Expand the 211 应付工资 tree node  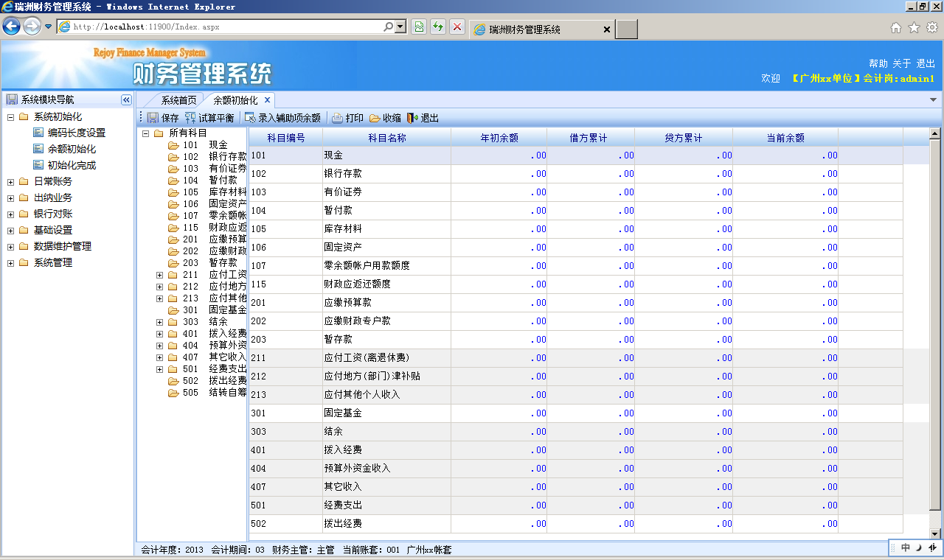pos(159,275)
